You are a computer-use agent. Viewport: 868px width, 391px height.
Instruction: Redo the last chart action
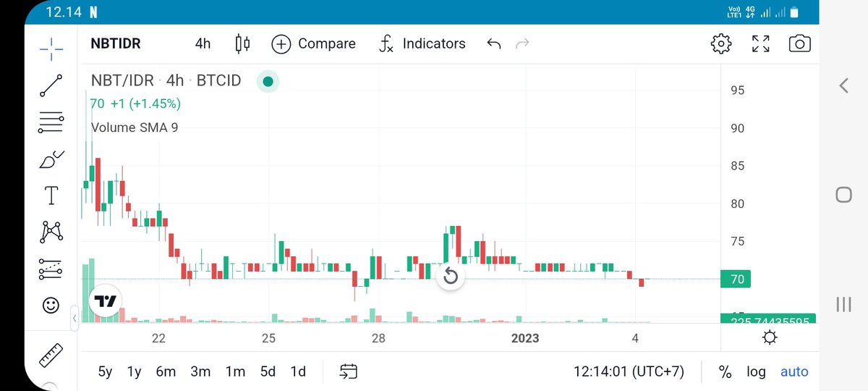[x=522, y=43]
